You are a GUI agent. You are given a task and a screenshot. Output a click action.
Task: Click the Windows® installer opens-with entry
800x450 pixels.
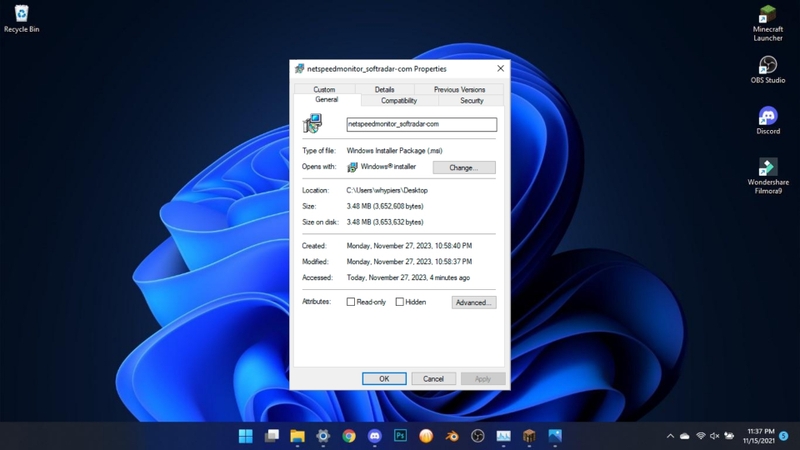[x=382, y=167]
